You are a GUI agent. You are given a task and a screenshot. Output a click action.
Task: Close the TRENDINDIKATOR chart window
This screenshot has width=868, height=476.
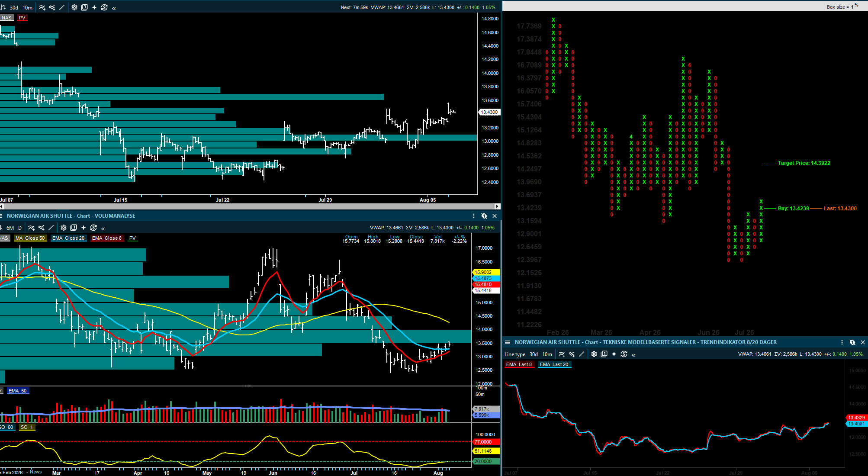(x=863, y=342)
